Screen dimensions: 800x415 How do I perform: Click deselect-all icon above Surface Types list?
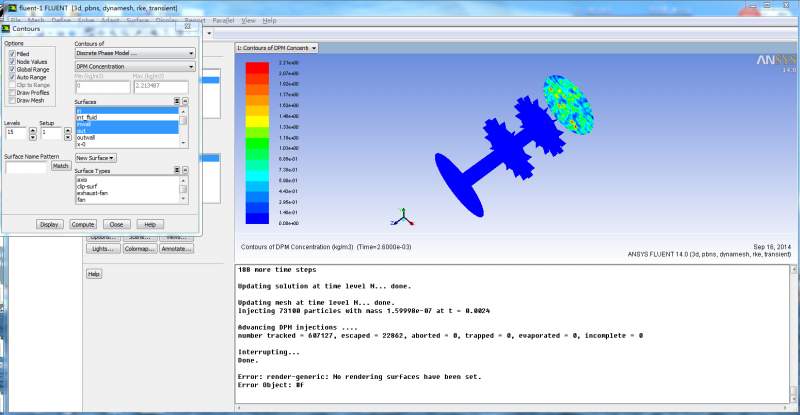pyautogui.click(x=185, y=170)
